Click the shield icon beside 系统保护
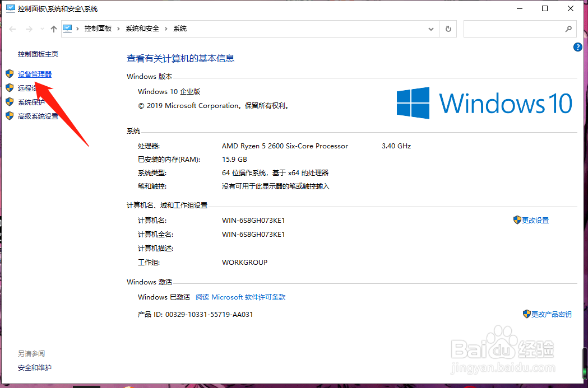This screenshot has width=588, height=388. [x=10, y=101]
